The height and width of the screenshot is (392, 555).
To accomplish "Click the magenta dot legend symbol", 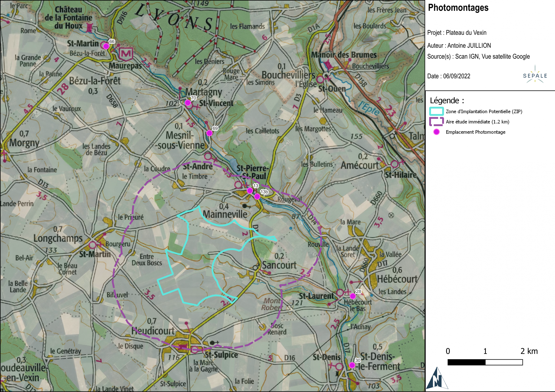I will [x=436, y=132].
